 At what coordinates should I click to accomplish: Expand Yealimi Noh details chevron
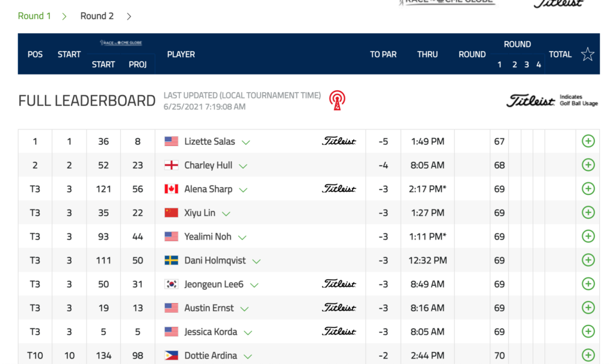pos(242,238)
